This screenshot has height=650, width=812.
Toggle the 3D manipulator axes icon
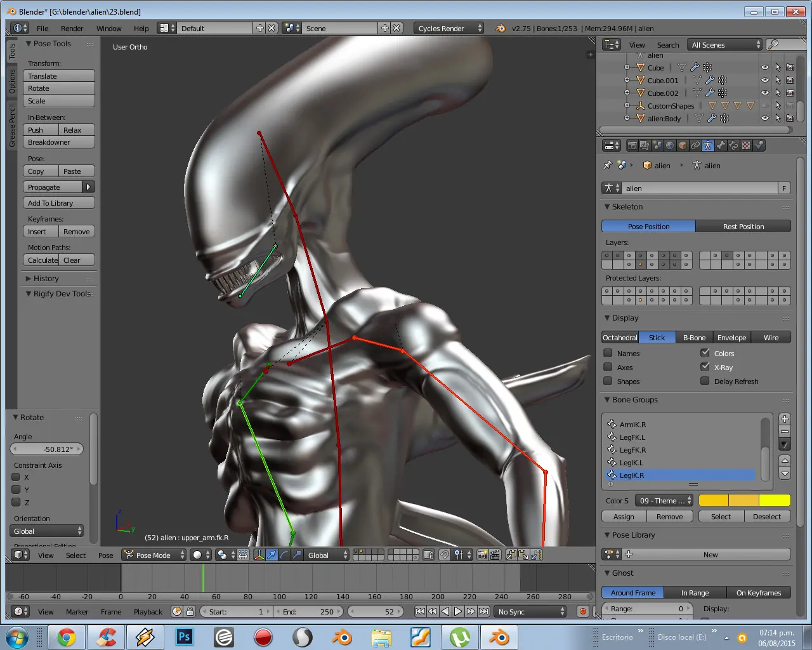(x=259, y=555)
